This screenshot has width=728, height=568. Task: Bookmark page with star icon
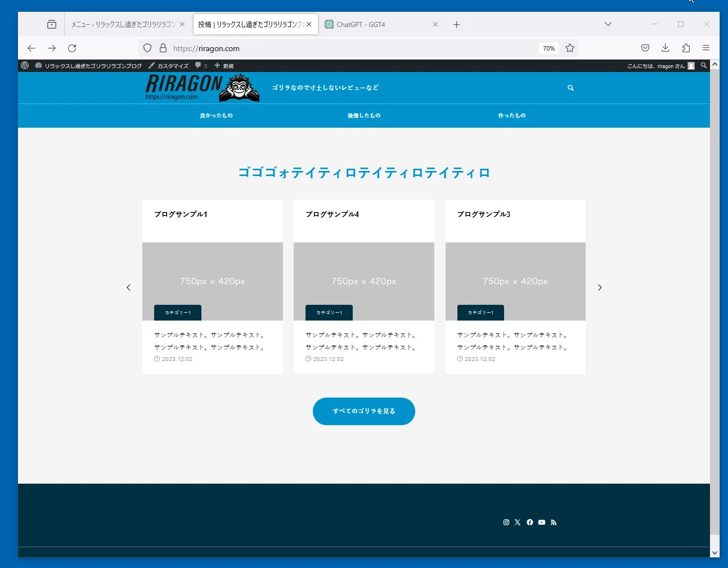570,48
